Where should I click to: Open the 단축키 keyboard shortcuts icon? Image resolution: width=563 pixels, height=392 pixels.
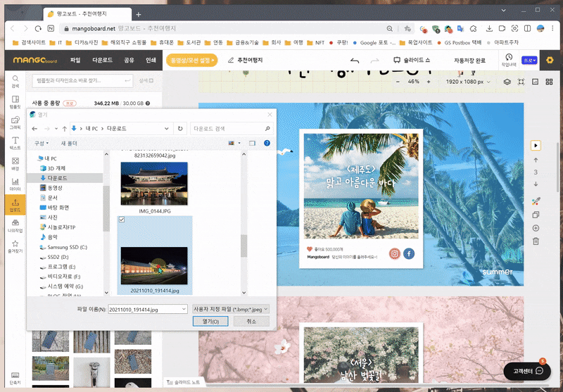pos(15,378)
